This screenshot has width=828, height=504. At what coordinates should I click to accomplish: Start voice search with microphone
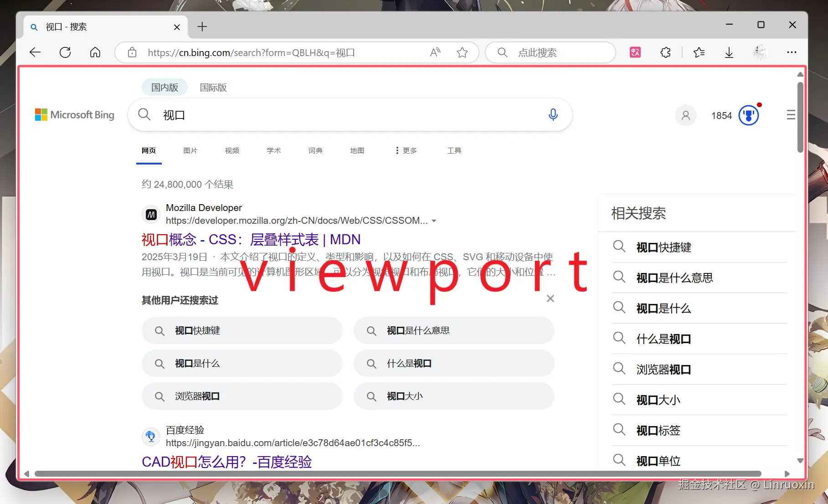[x=553, y=115]
